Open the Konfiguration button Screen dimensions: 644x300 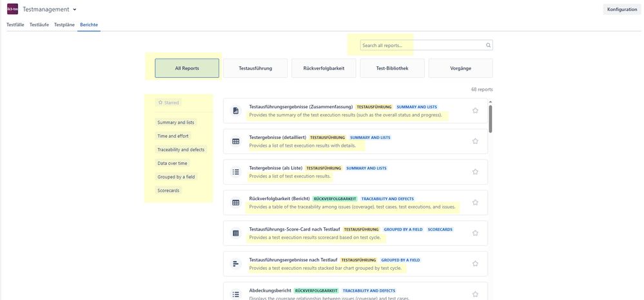pyautogui.click(x=621, y=10)
